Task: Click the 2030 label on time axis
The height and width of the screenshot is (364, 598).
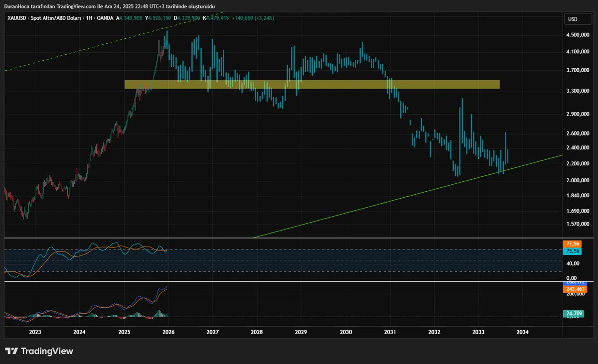Action: [x=346, y=332]
